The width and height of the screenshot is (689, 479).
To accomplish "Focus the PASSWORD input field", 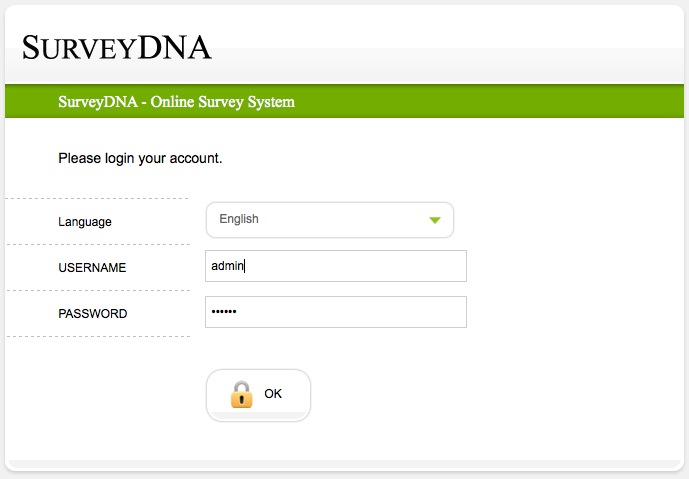I will pyautogui.click(x=335, y=312).
